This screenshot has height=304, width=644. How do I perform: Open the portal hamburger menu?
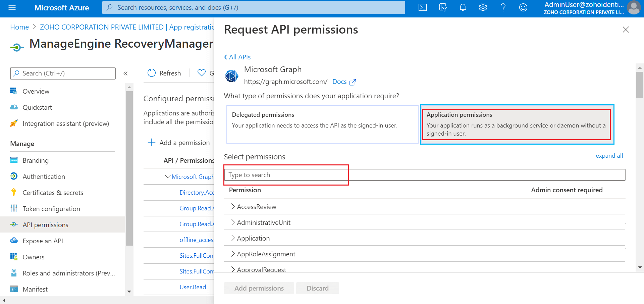tap(12, 7)
